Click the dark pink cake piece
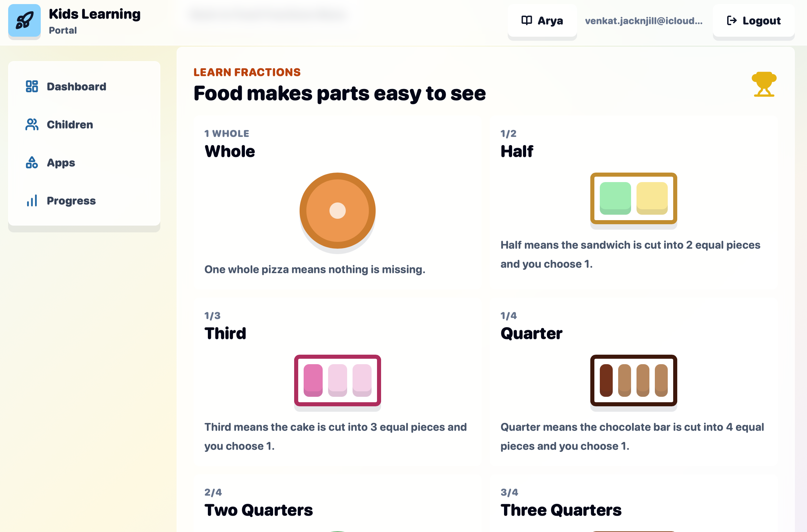The height and width of the screenshot is (532, 807). point(313,380)
